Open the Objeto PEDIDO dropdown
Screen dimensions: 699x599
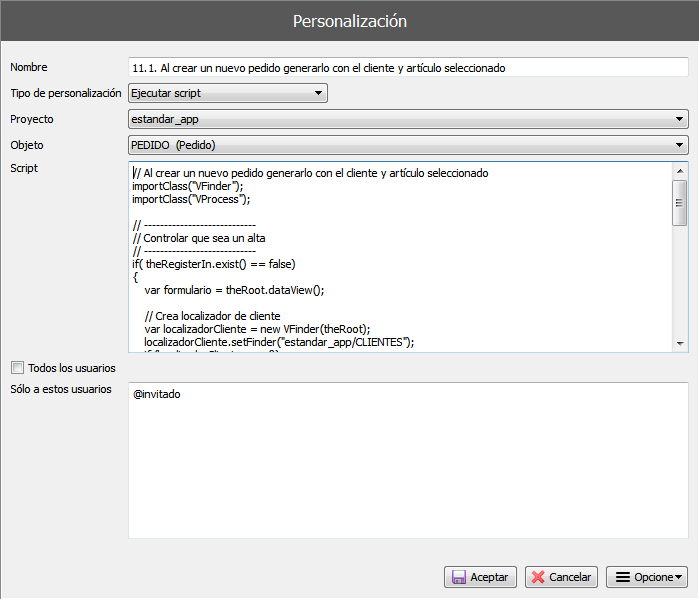(408, 145)
